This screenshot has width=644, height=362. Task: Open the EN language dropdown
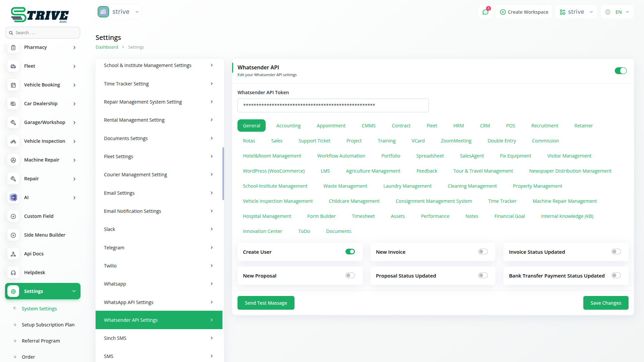click(618, 12)
